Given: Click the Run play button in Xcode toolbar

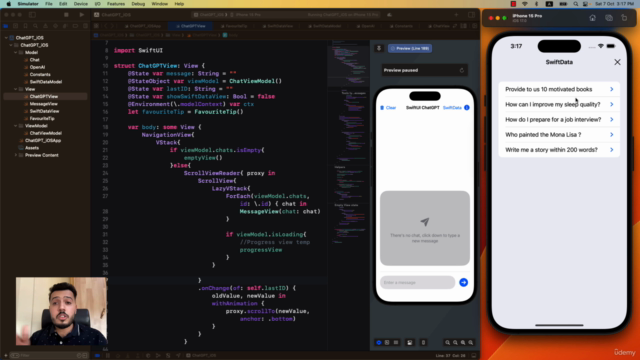Looking at the screenshot, I should pyautogui.click(x=82, y=15).
